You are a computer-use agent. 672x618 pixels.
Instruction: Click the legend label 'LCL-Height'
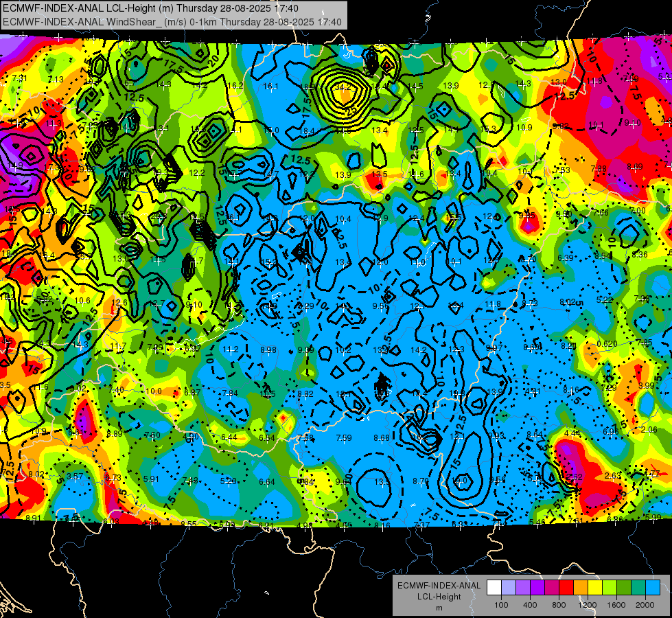click(x=439, y=597)
